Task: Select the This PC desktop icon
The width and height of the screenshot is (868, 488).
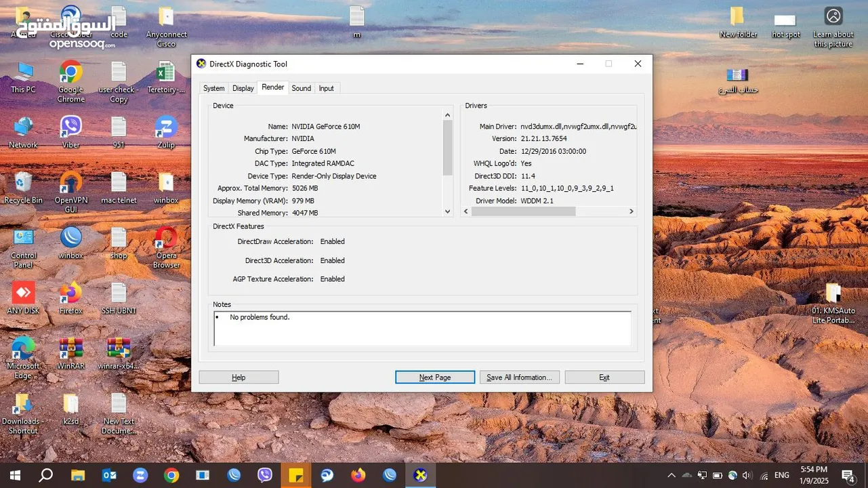Action: (23, 77)
